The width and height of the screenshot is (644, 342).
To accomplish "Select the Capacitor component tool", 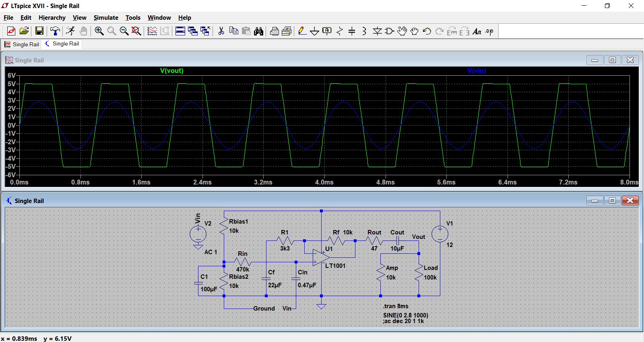I will coord(352,31).
